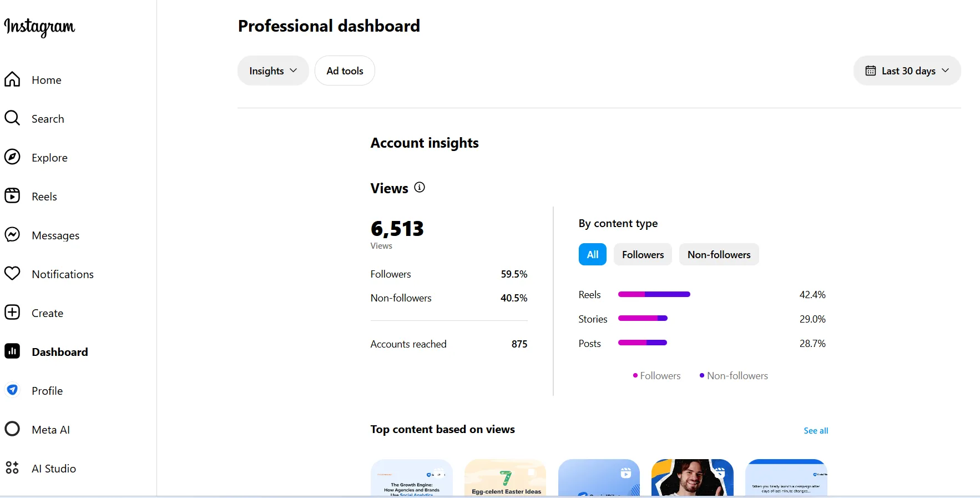Click the Messages messenger icon
980x498 pixels.
click(x=12, y=235)
